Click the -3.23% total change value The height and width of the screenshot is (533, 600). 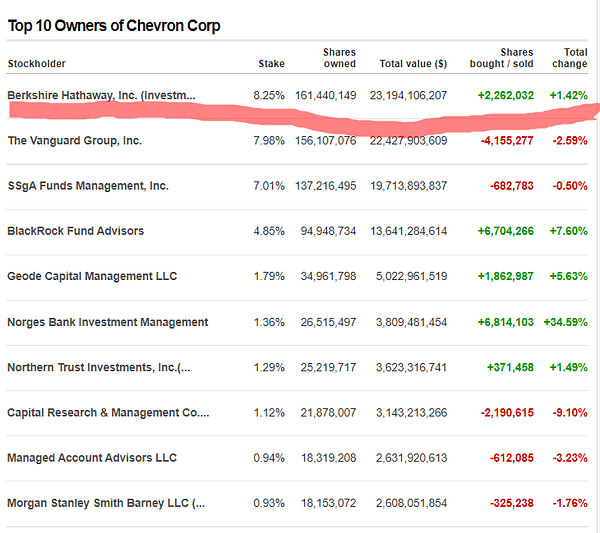(x=570, y=458)
